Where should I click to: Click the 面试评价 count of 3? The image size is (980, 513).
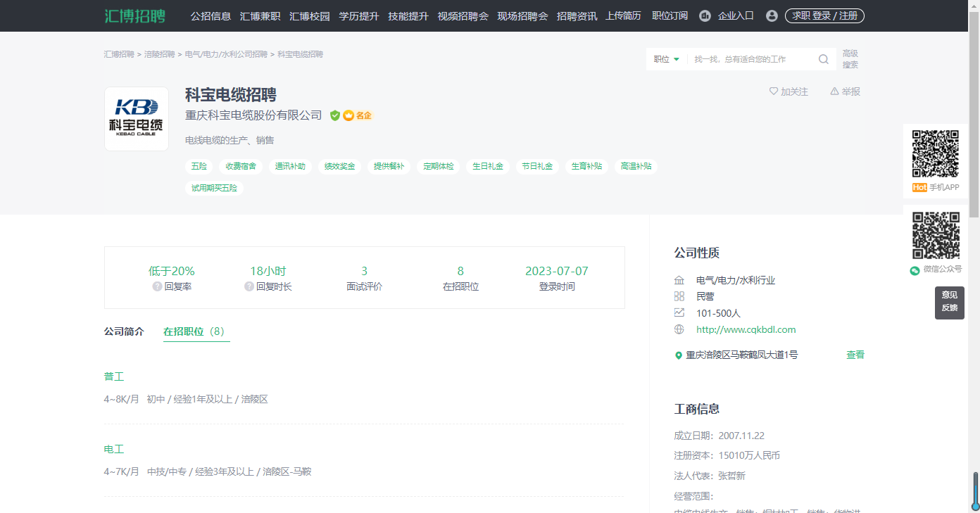[364, 271]
